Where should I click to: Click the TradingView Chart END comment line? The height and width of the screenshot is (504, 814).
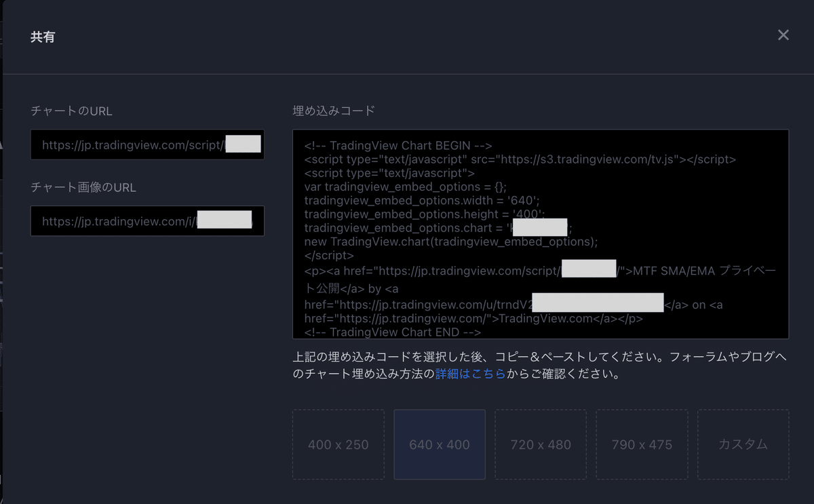click(x=393, y=332)
